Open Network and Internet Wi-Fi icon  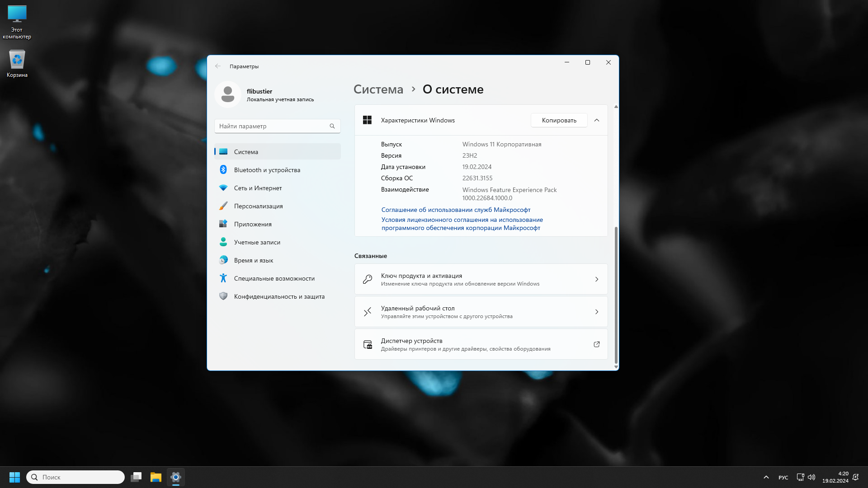pyautogui.click(x=223, y=188)
